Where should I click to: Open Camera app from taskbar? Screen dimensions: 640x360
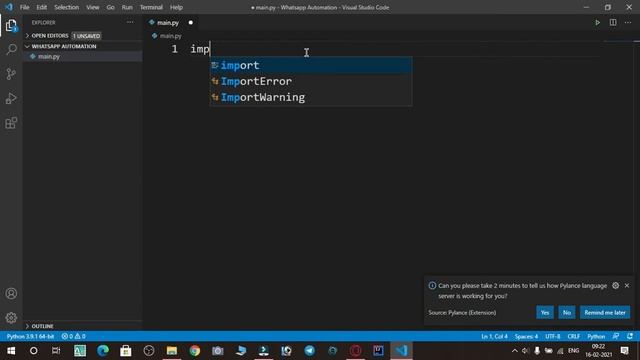pos(218,351)
